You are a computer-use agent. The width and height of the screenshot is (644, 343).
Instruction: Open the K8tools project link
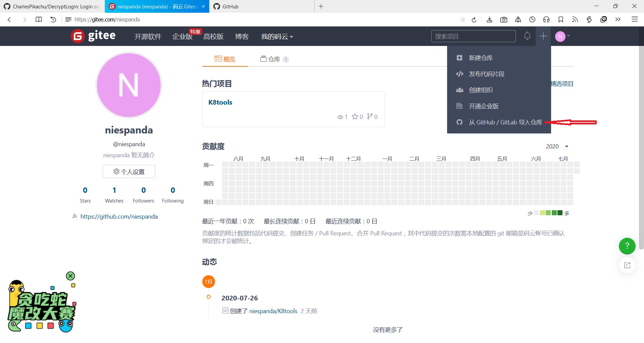[x=220, y=102]
